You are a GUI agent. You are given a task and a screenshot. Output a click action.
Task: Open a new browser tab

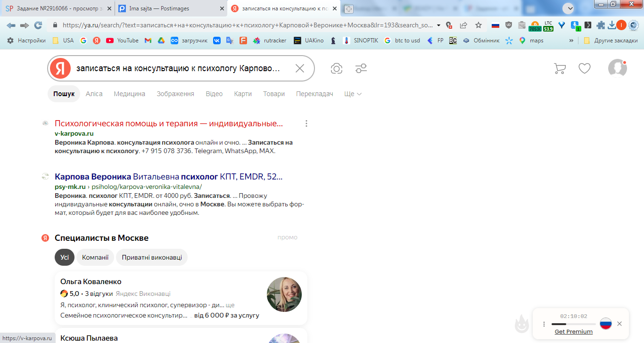tap(348, 8)
